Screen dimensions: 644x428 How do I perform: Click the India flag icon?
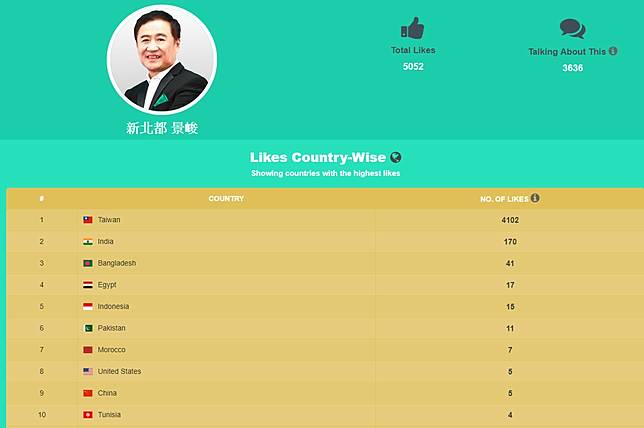88,242
